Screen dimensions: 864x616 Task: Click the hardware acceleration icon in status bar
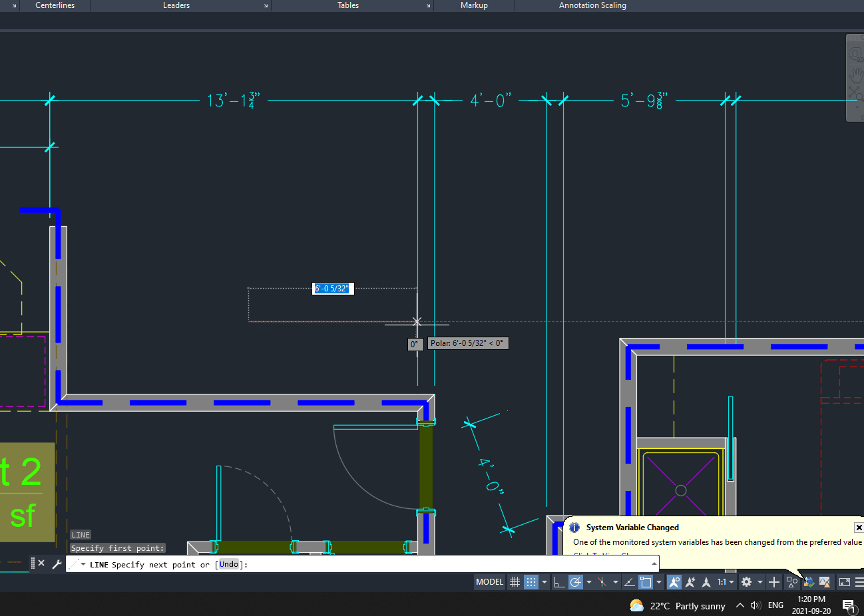click(x=809, y=581)
